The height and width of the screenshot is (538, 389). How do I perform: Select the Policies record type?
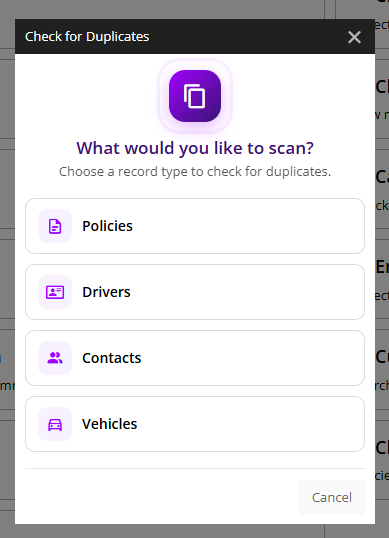click(195, 226)
